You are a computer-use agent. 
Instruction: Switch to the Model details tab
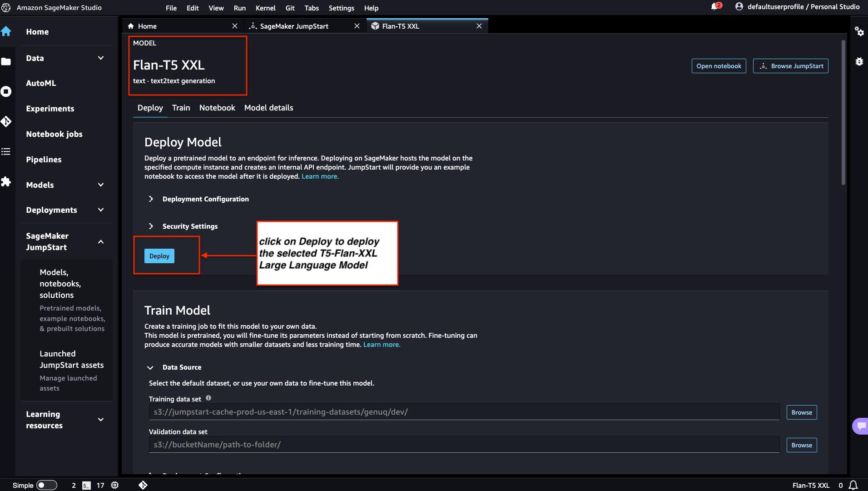(268, 108)
